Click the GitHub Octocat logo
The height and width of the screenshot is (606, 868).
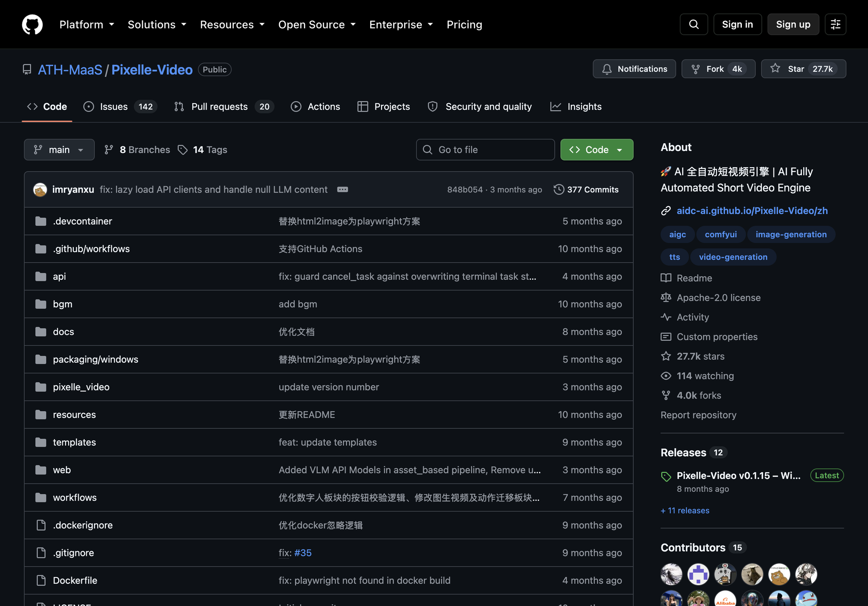(33, 24)
